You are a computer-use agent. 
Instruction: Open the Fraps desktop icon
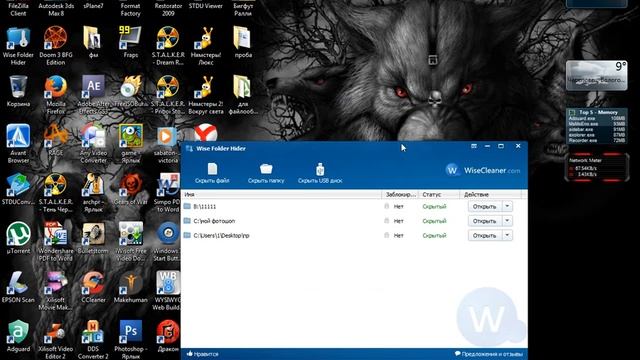131,42
